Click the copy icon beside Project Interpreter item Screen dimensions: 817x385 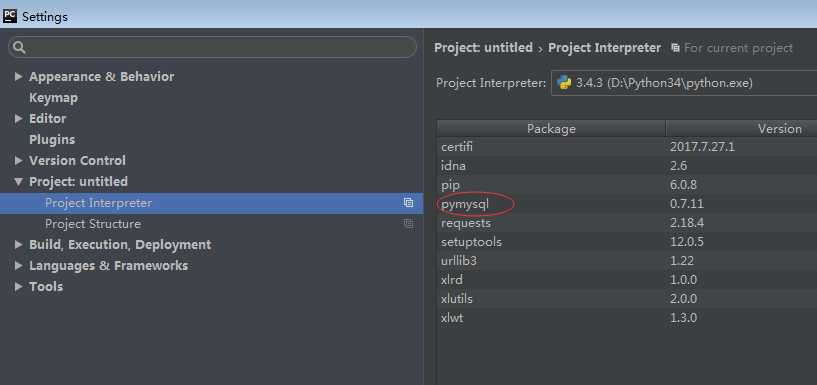click(x=408, y=203)
